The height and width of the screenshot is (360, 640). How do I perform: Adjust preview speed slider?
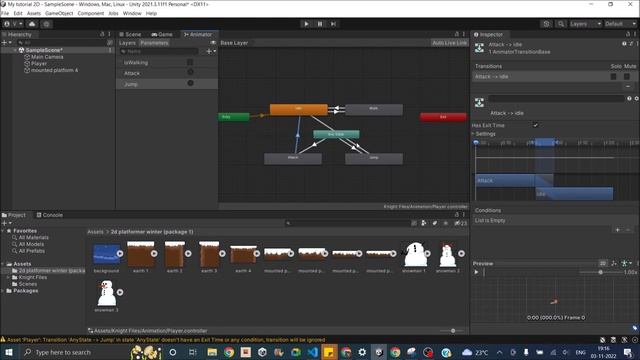pos(600,272)
